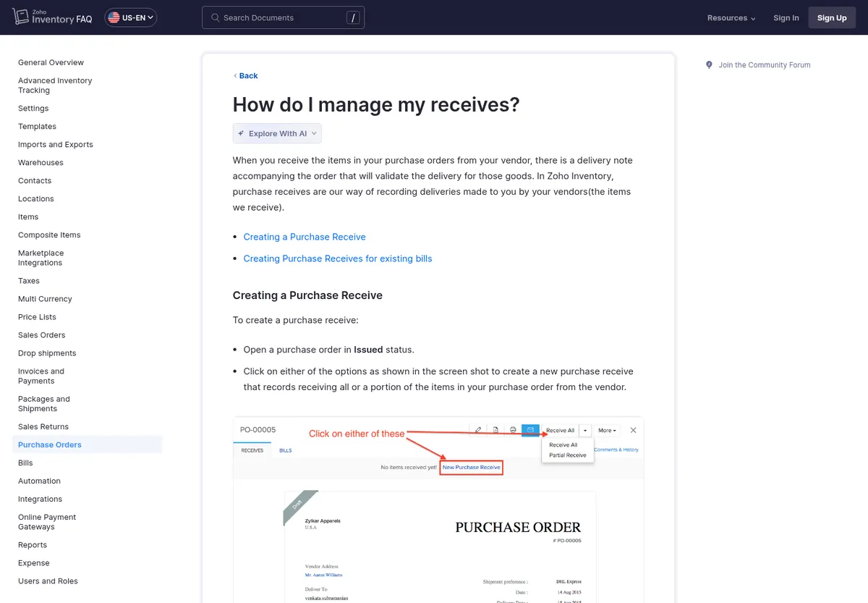
Task: Open Price Lists in sidebar
Action: tap(37, 317)
